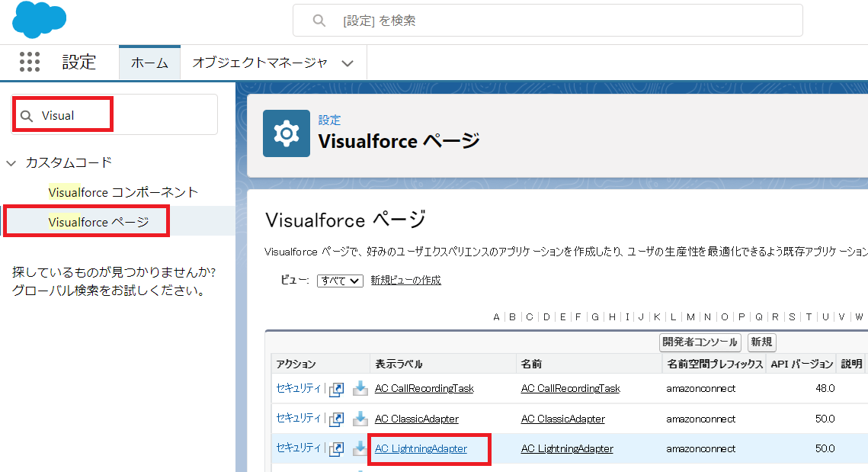This screenshot has width=868, height=472.
Task: Open AC CallRecordingTask in 表示ラベル column
Action: pos(424,388)
